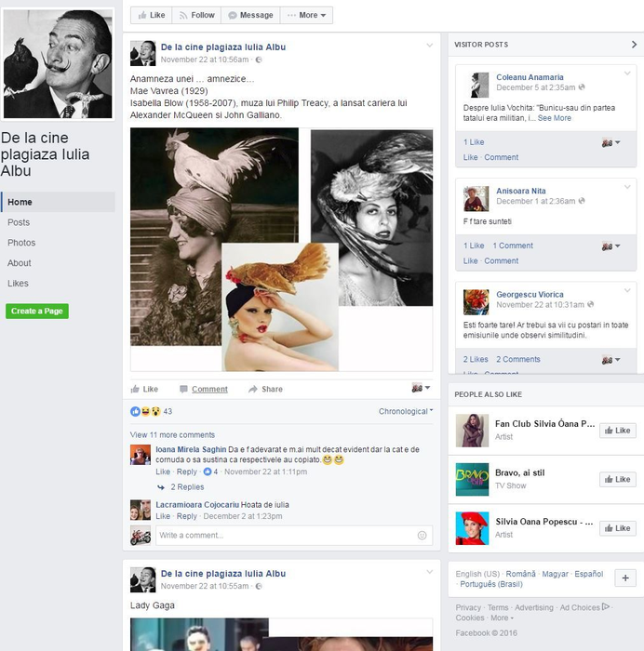Open the post-as identity selector under the collage
The width and height of the screenshot is (644, 651).
point(421,388)
